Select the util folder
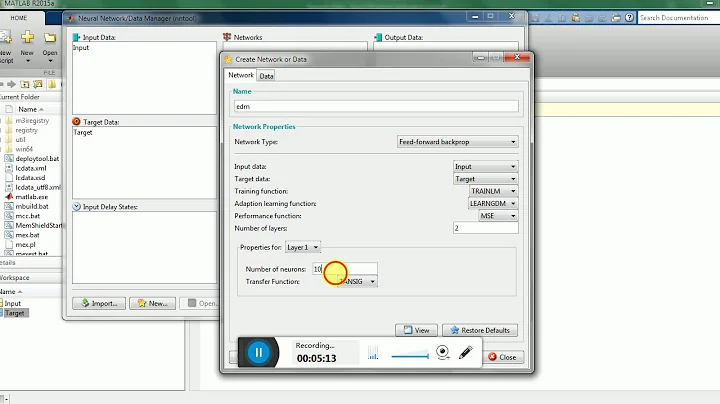 (x=20, y=140)
